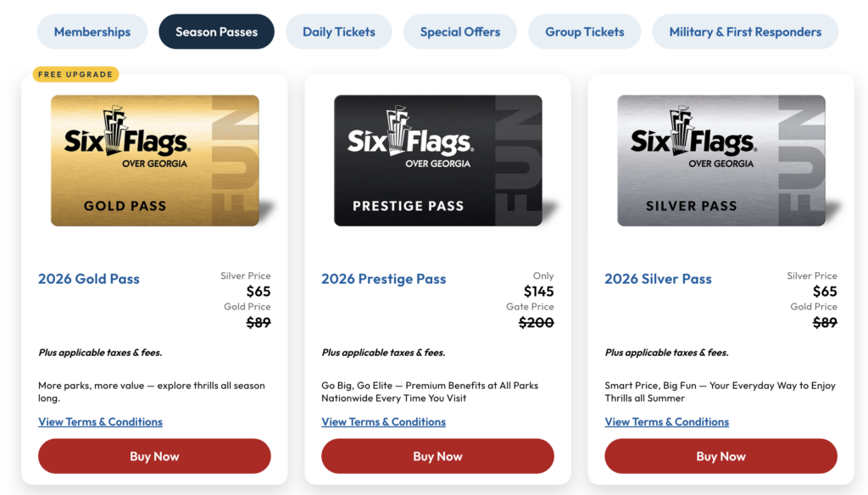The height and width of the screenshot is (495, 868).
Task: Click the black Prestige Pass card image
Action: click(437, 161)
